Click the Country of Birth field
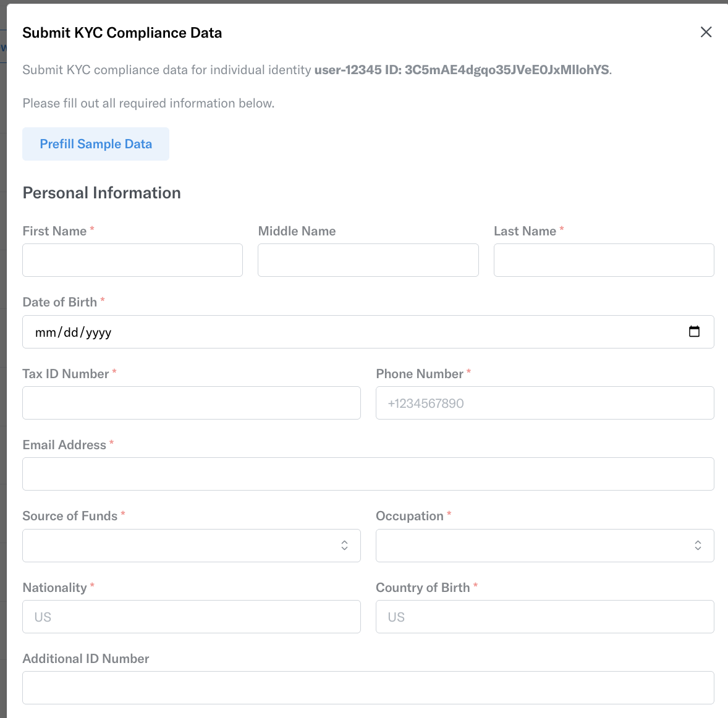 tap(544, 617)
